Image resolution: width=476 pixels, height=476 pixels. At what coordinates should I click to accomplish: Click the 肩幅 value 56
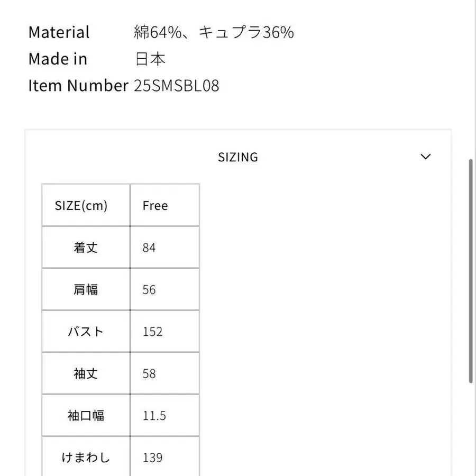click(x=149, y=290)
